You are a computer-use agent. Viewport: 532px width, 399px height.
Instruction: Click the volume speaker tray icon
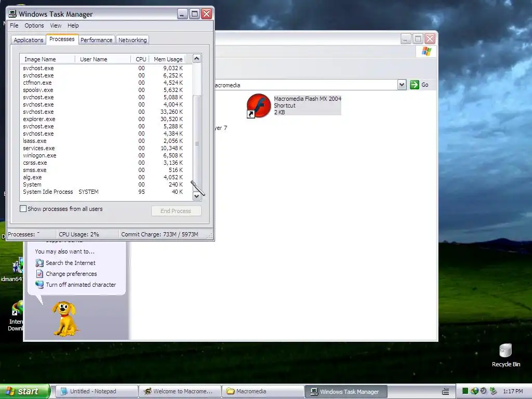[484, 391]
